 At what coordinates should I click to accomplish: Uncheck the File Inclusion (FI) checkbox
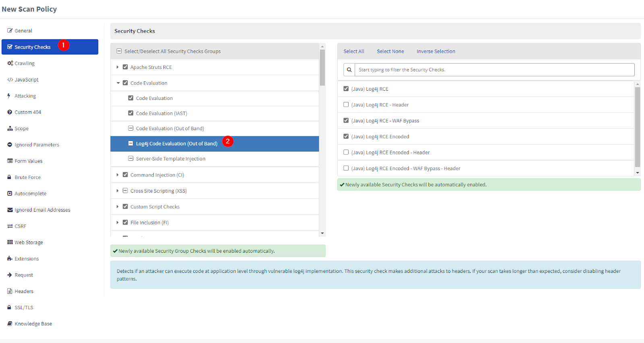coord(125,222)
